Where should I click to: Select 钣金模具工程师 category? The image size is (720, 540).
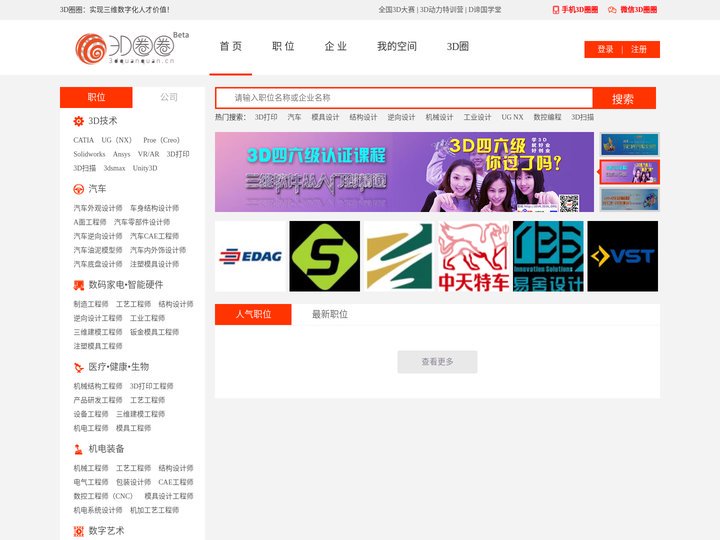154,332
